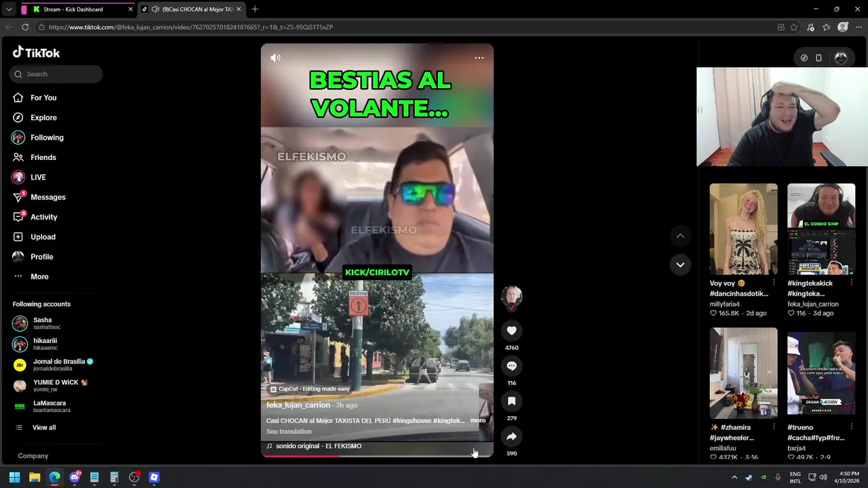Open the millyfaria4 video thumbnail

[743, 229]
